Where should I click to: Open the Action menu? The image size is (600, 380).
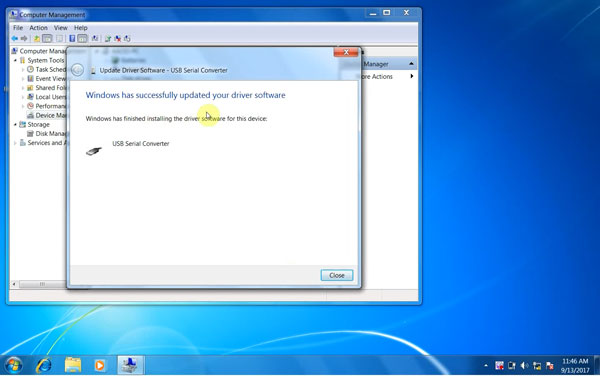click(38, 28)
